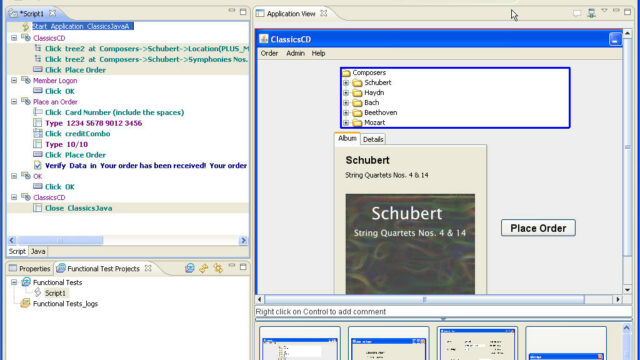Switch to the Java tab
640x360 pixels.
(x=38, y=251)
